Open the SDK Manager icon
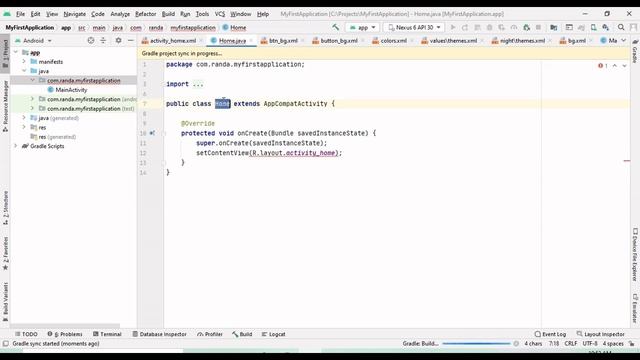Screen dimensions: 640x360 [x=606, y=27]
